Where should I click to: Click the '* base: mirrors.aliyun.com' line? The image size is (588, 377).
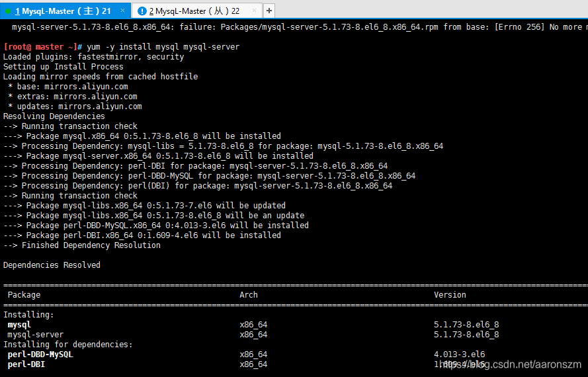(68, 87)
